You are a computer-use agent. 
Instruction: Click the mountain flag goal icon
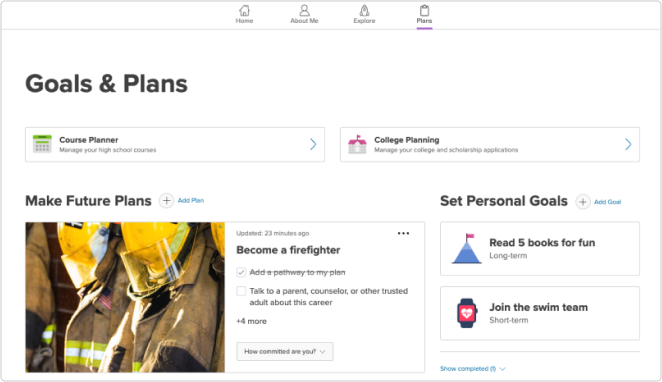(x=467, y=249)
